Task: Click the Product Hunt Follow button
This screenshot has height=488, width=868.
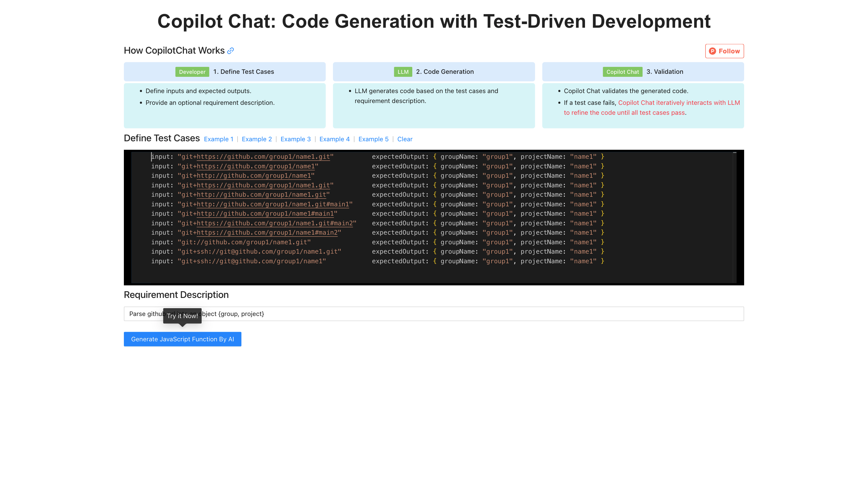Action: point(724,51)
